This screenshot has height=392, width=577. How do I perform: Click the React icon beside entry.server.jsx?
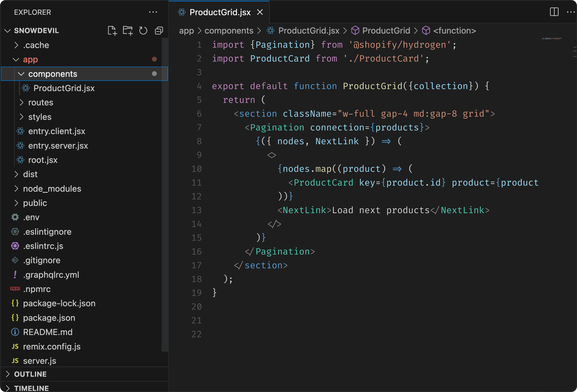(21, 146)
